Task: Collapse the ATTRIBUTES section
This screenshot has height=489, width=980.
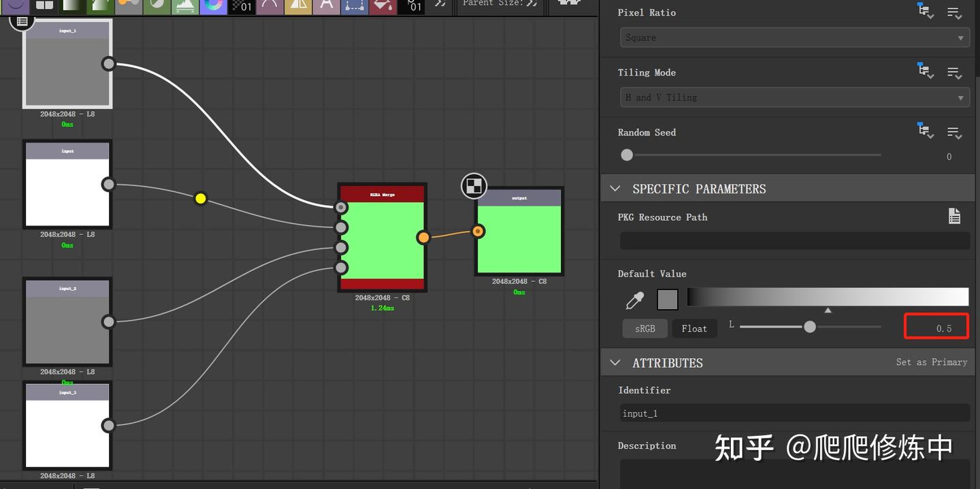Action: (x=615, y=363)
